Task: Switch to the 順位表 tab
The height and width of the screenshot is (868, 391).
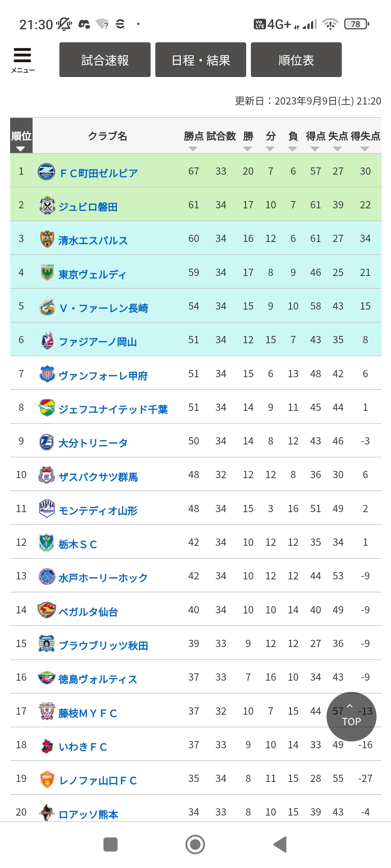Action: [296, 60]
